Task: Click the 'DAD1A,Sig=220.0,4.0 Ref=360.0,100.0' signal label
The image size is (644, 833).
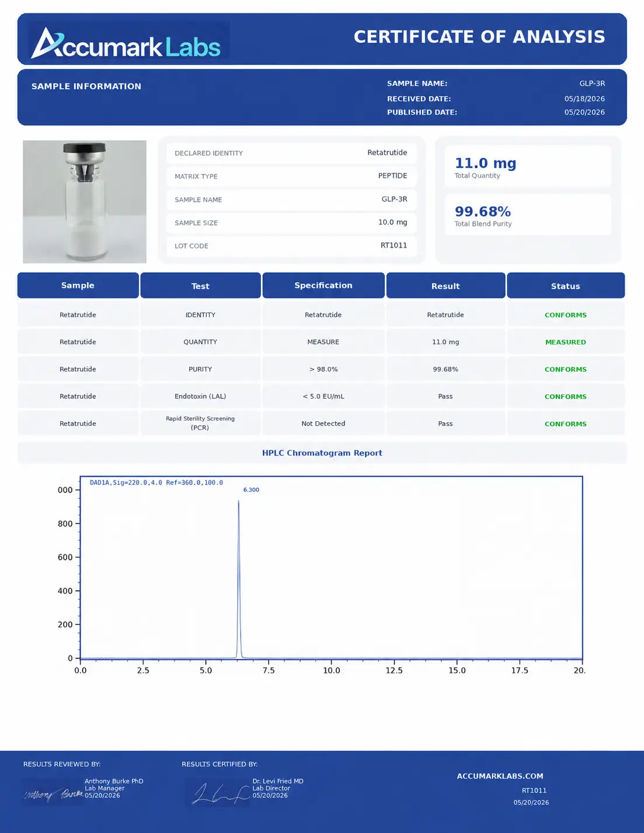Action: coord(156,483)
